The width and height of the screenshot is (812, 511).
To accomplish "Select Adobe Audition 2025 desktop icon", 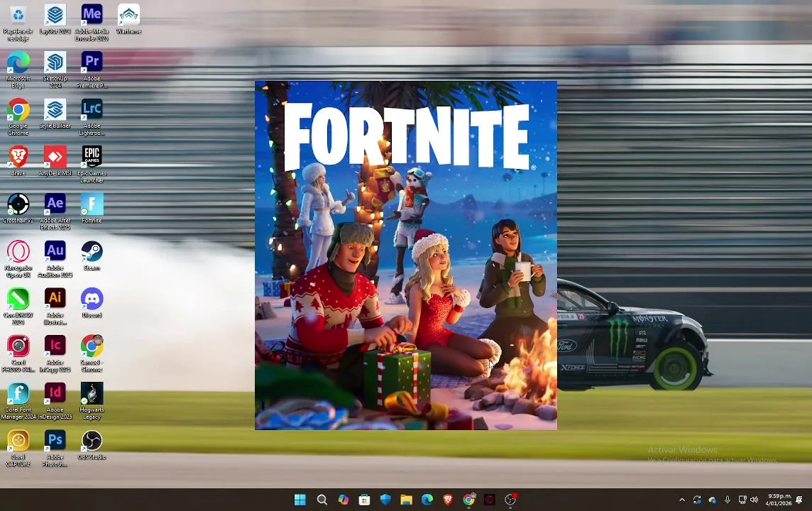I will click(55, 259).
